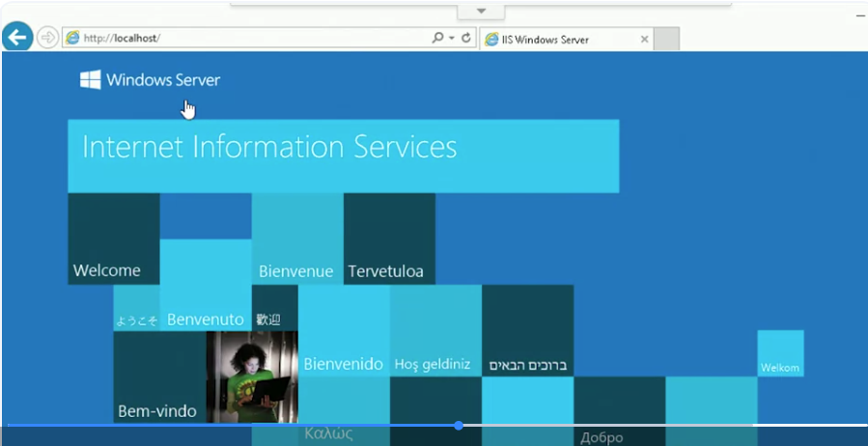Expand the pull-down handle at top
Viewport: 868px width, 446px height.
coord(481,11)
